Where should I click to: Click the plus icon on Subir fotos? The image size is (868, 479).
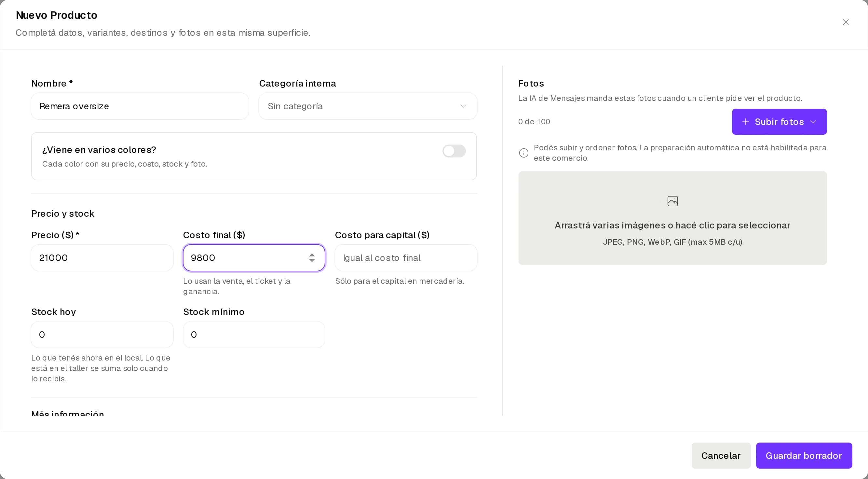[x=745, y=122]
